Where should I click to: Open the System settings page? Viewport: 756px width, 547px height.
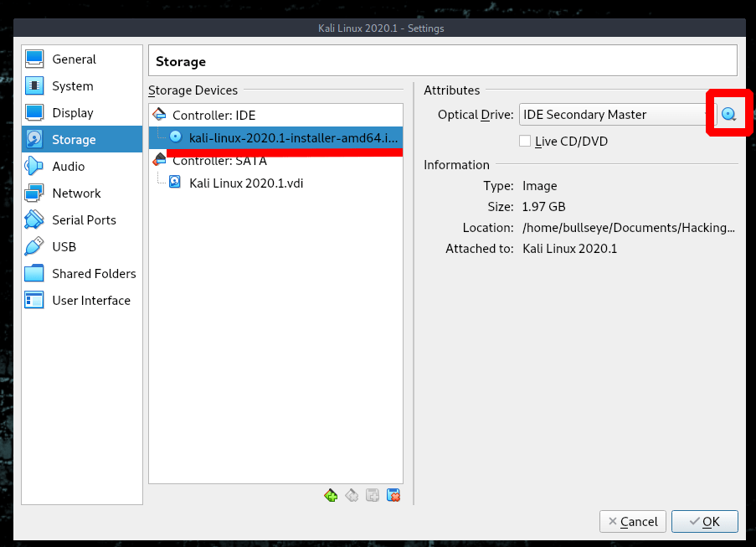(82, 85)
